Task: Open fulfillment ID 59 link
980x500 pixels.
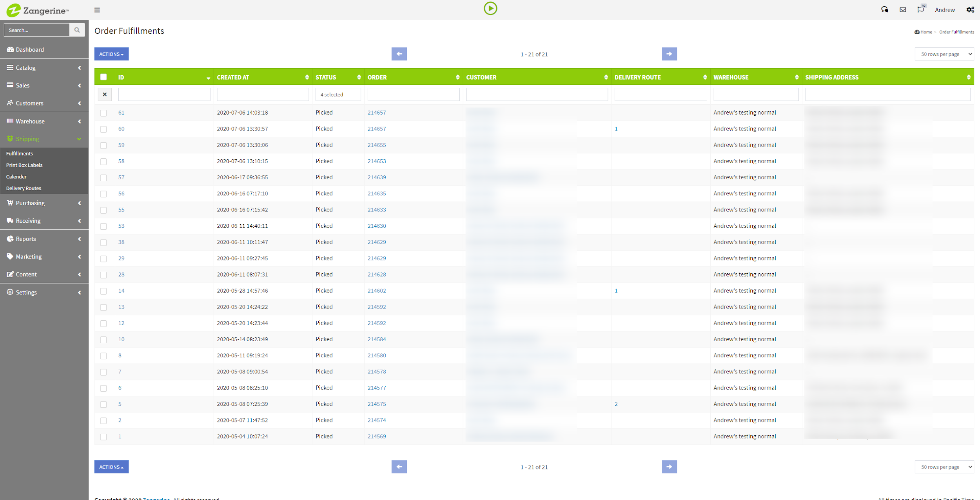Action: (122, 145)
